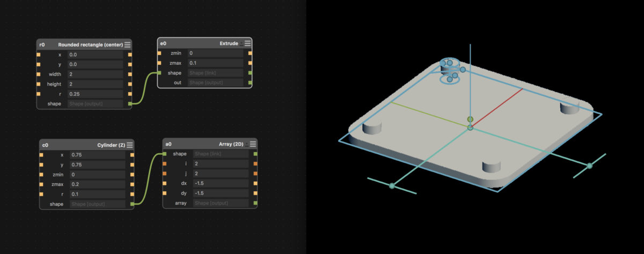
Task: Edit the c0 zmin field
Action: (97, 174)
